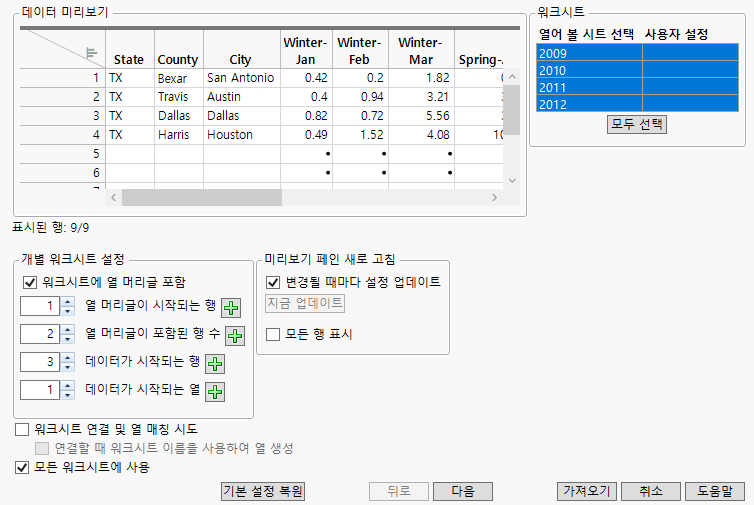
Task: Click the data start column input field
Action: 40,390
